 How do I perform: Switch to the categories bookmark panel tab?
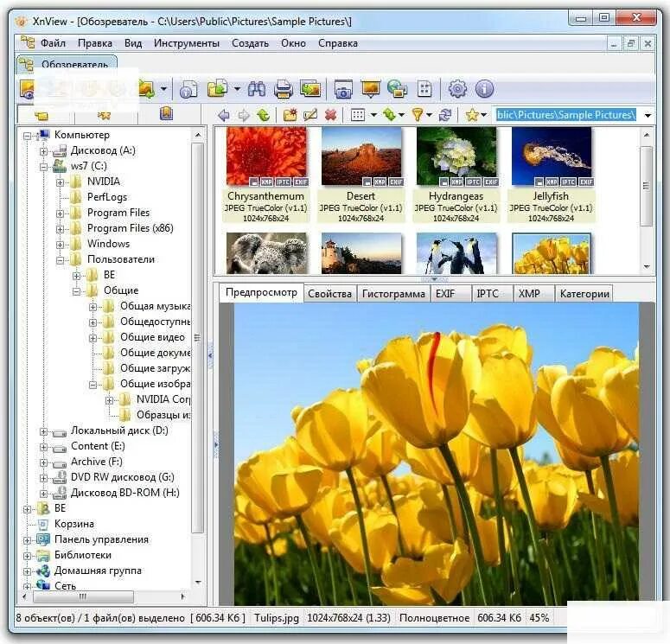(166, 114)
